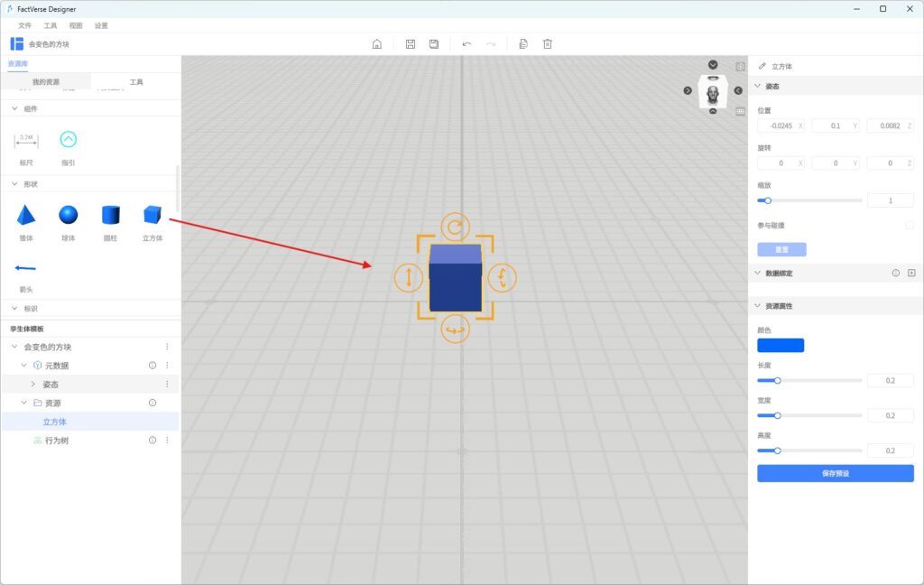Collapse the 形状 shapes section
The width and height of the screenshot is (924, 585).
[x=14, y=184]
